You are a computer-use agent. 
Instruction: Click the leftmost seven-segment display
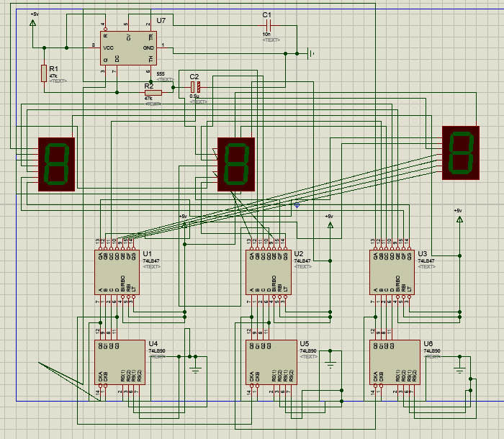point(57,164)
